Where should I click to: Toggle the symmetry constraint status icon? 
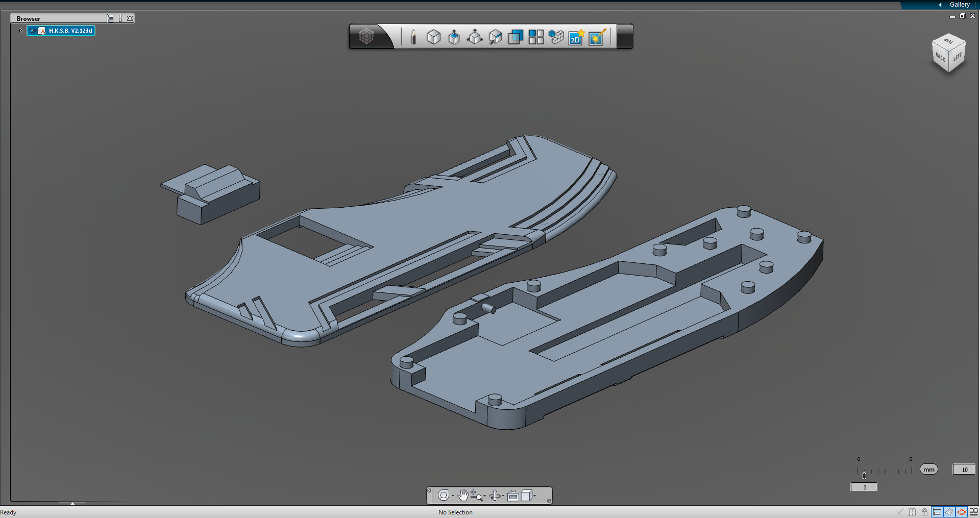pyautogui.click(x=912, y=512)
